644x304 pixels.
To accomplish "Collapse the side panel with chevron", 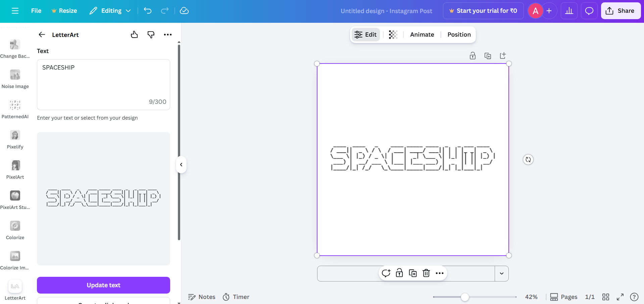I will point(181,165).
